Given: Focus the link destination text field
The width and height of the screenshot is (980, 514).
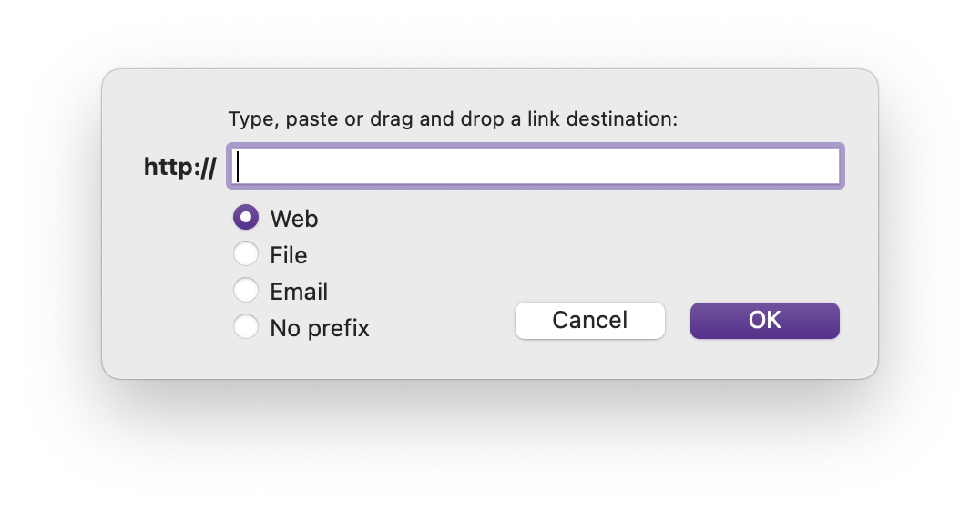Looking at the screenshot, I should (535, 166).
